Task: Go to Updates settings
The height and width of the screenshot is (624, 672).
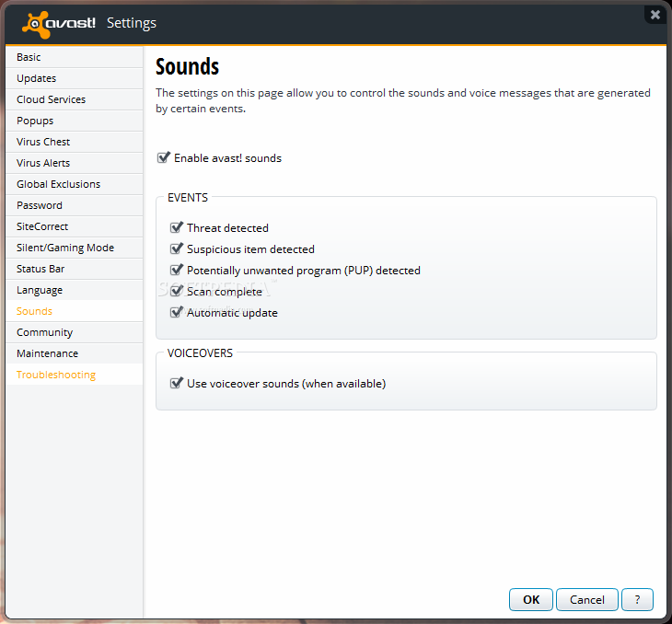Action: pos(75,78)
